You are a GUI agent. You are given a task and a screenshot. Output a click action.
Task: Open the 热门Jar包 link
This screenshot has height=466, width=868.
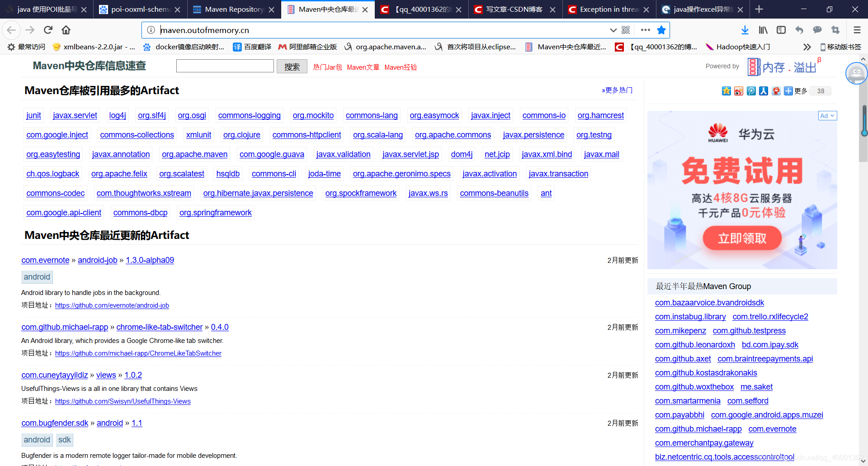point(327,67)
